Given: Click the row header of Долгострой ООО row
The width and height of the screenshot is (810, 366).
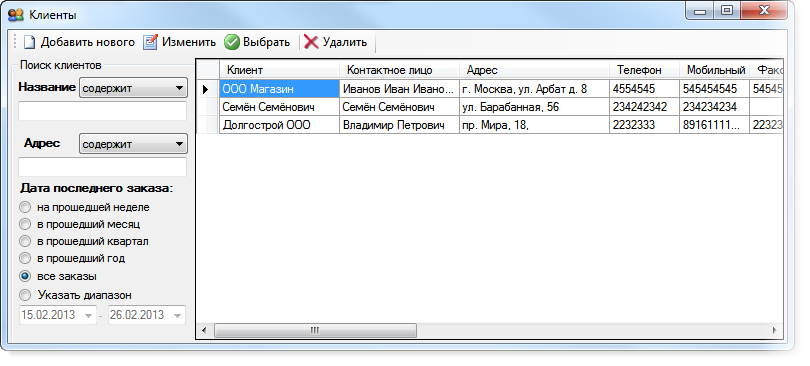Looking at the screenshot, I should pos(208,125).
